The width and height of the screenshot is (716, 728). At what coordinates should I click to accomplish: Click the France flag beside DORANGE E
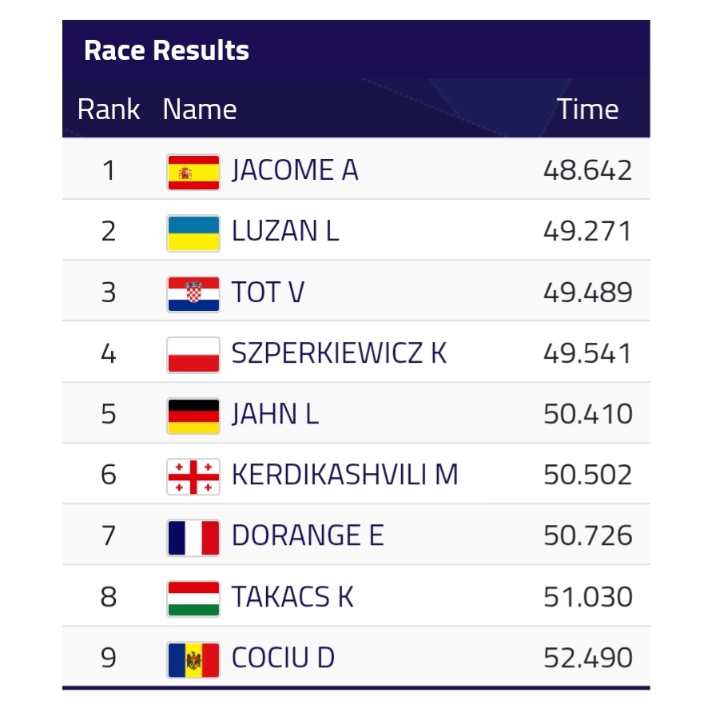[193, 536]
